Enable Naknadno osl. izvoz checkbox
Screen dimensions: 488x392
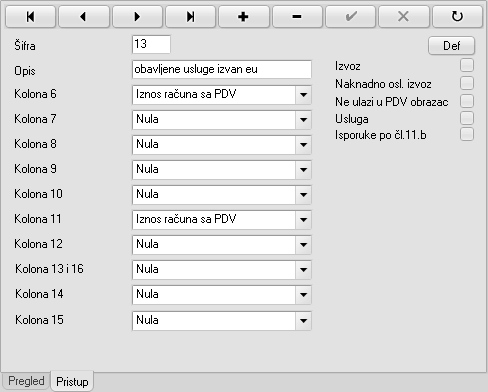pyautogui.click(x=467, y=83)
